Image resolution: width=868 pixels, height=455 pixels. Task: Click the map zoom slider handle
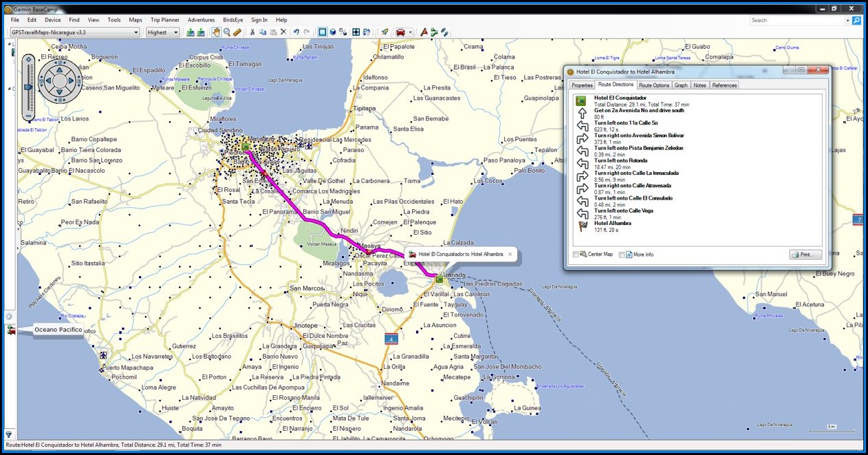click(28, 87)
